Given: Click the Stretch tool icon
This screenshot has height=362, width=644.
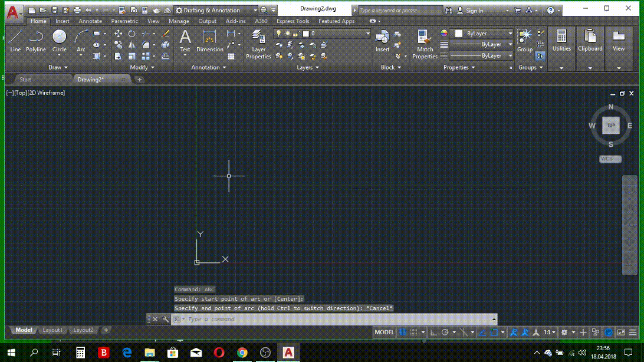Looking at the screenshot, I should pos(119,56).
